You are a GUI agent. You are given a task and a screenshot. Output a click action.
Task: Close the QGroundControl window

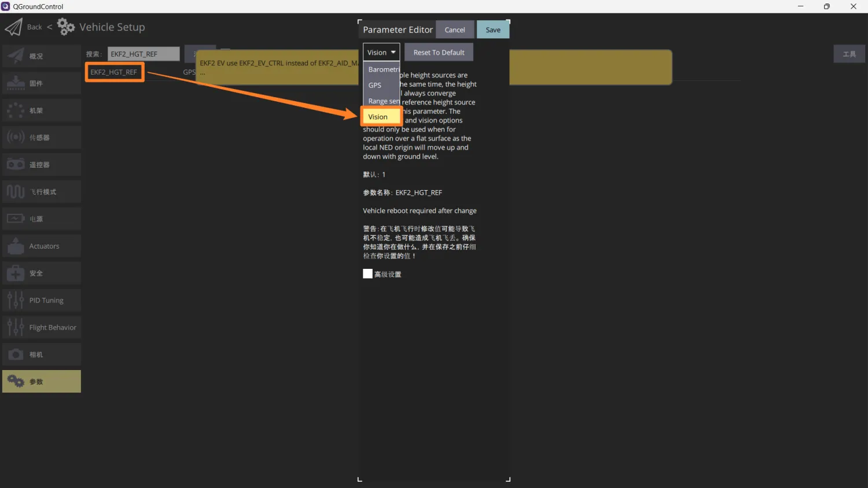coord(854,6)
